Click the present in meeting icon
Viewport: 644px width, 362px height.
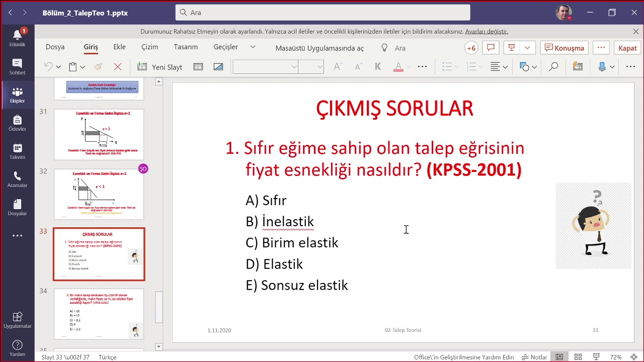[x=512, y=48]
